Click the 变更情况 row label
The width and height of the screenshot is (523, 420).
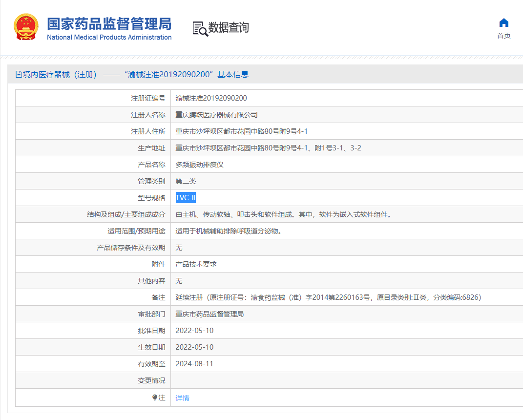151,380
